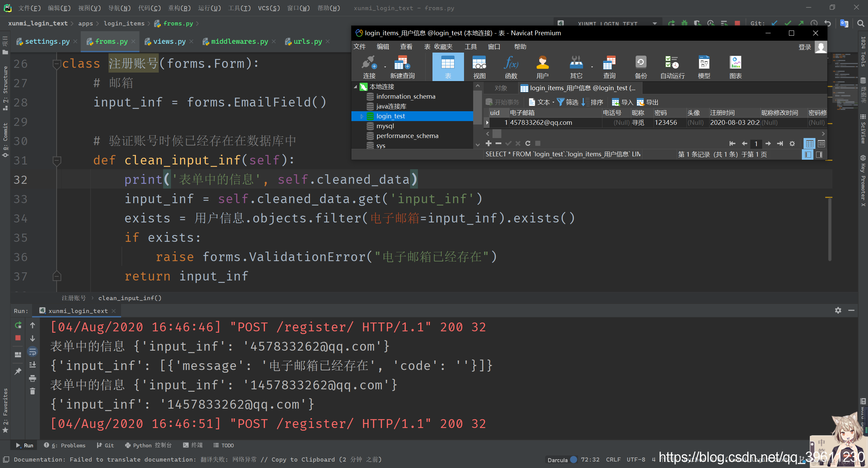
Task: Open the run configuration dropdown
Action: pyautogui.click(x=655, y=23)
